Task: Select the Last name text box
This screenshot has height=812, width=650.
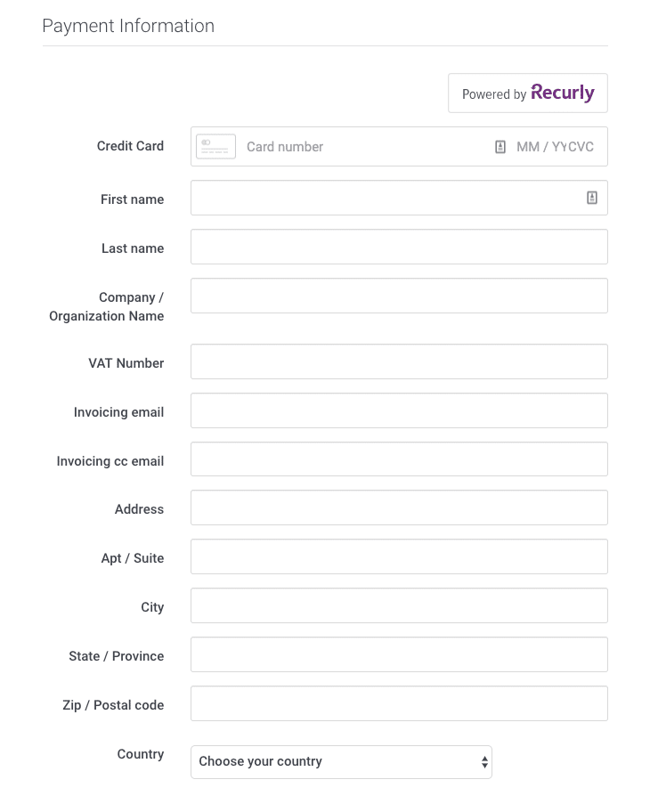Action: (399, 247)
